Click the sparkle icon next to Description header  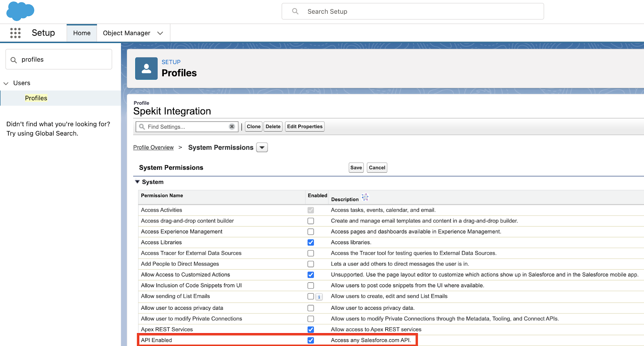(x=365, y=197)
